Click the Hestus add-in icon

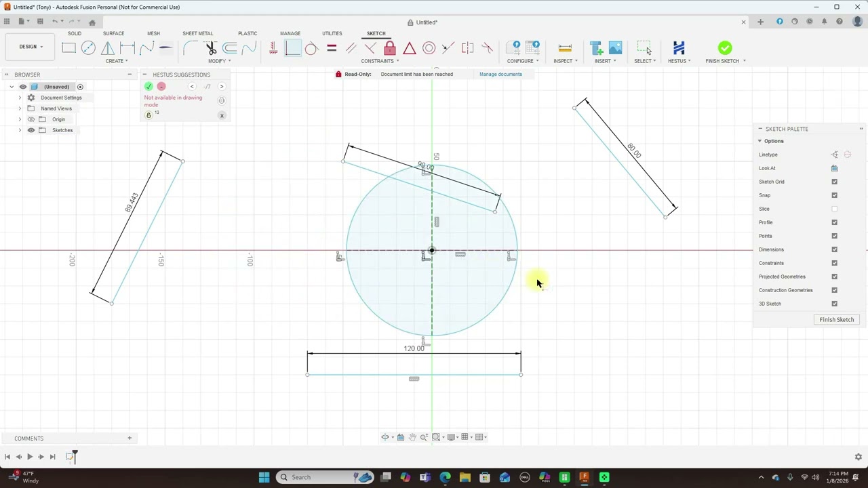(679, 47)
